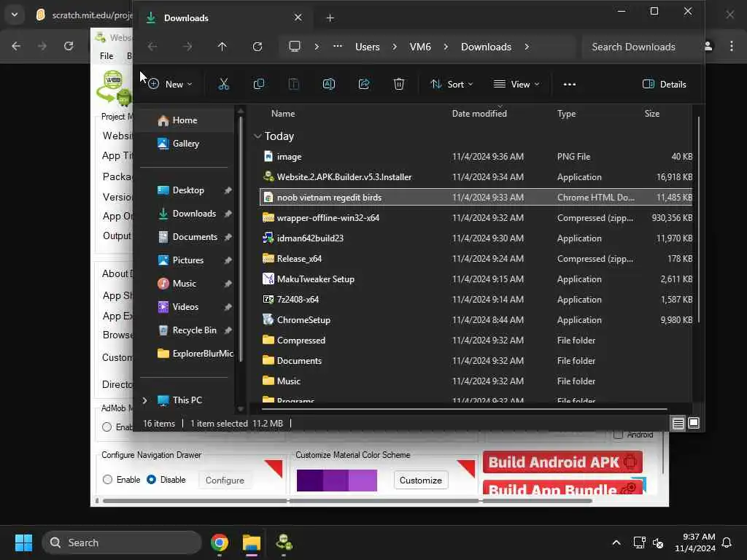Click the Cut scissors icon in toolbar

(223, 85)
